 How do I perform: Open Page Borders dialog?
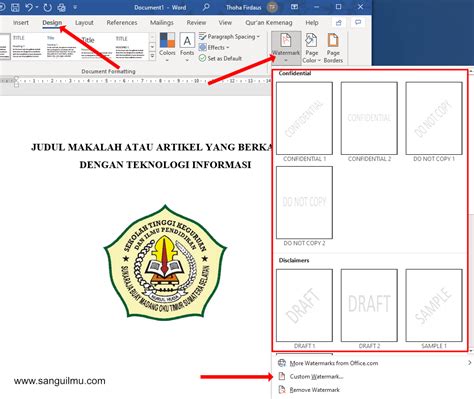click(333, 48)
